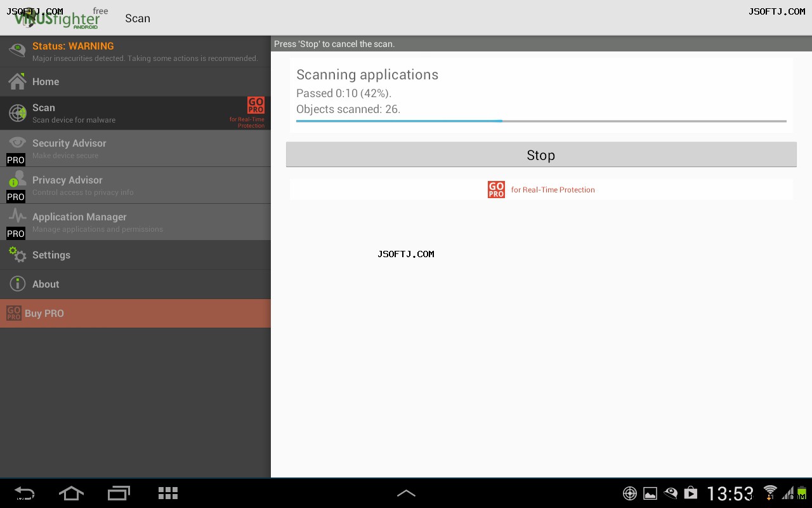Tap the picture notification icon
812x508 pixels.
pyautogui.click(x=650, y=493)
